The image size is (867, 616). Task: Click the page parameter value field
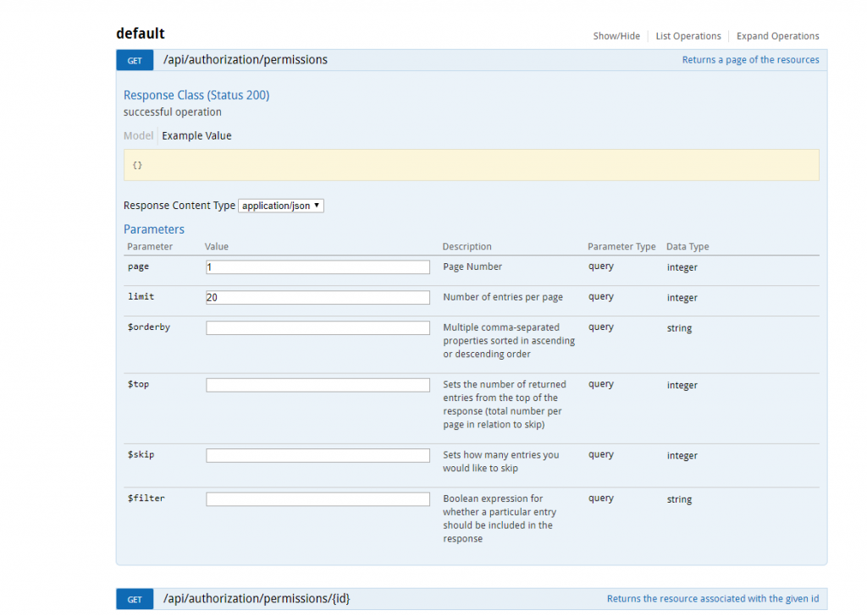pyautogui.click(x=317, y=267)
